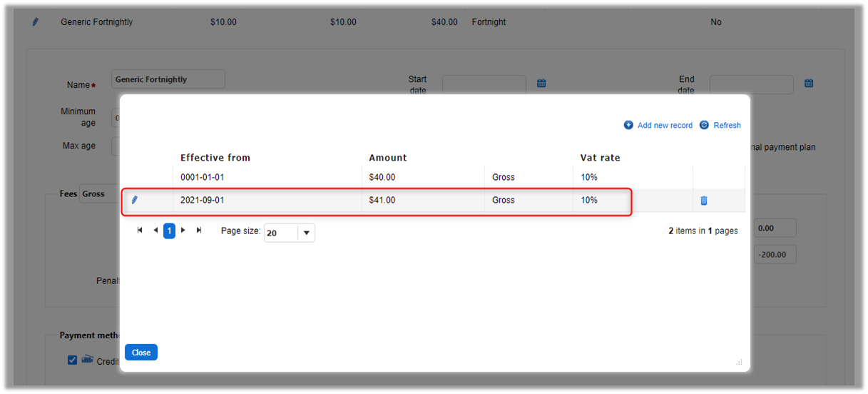Screen dimensions: 868x394
Task: Click Add new record
Action: point(658,125)
